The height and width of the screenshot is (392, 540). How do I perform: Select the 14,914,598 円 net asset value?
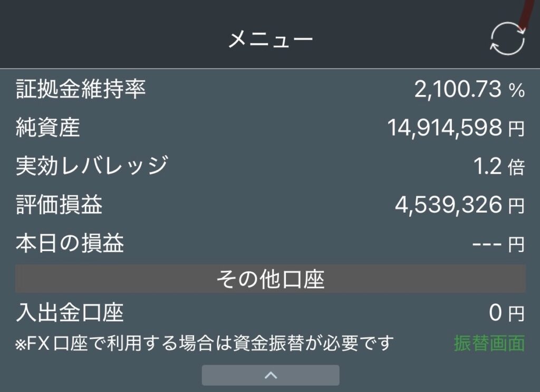456,128
